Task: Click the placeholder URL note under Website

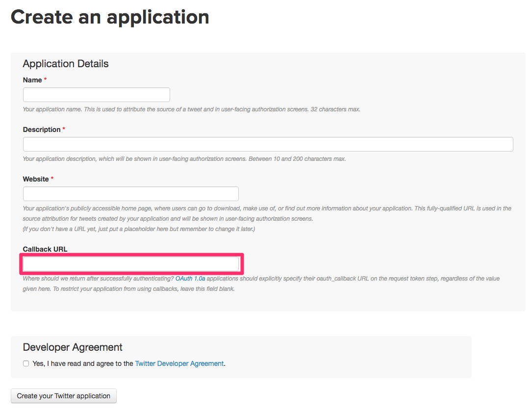Action: (x=139, y=229)
